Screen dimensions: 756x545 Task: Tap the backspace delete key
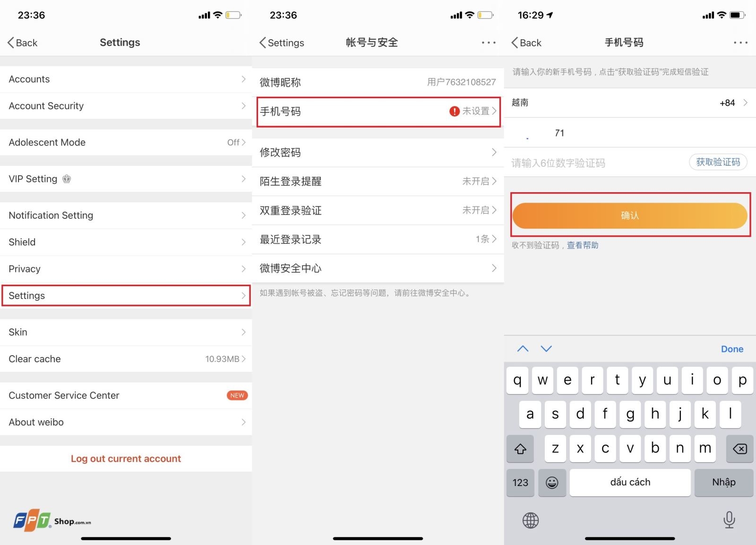pos(740,449)
